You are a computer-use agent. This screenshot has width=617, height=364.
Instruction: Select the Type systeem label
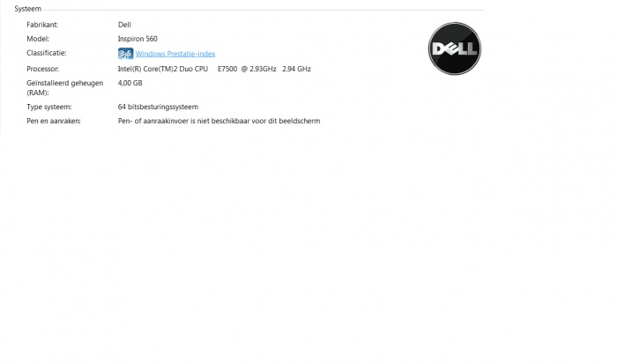point(49,107)
